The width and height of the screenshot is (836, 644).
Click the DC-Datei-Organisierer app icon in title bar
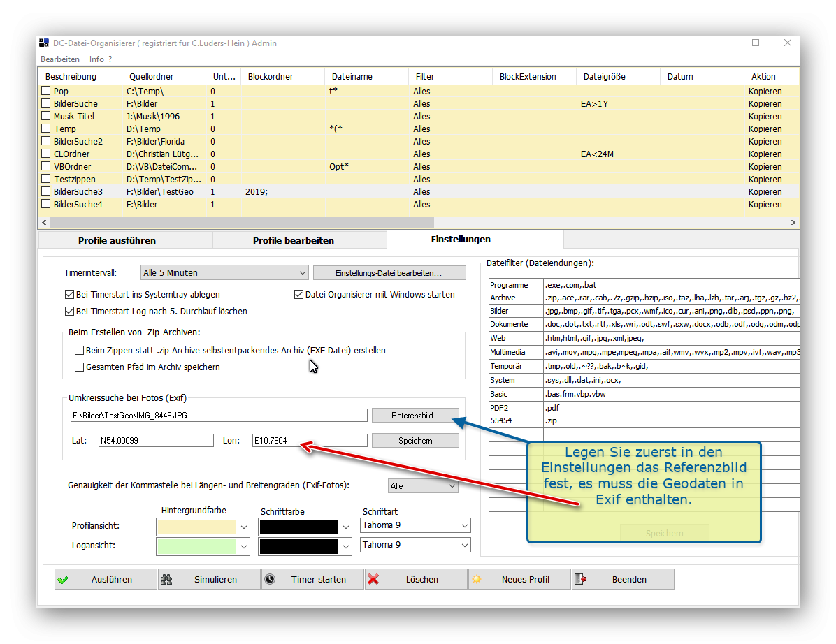tap(43, 43)
